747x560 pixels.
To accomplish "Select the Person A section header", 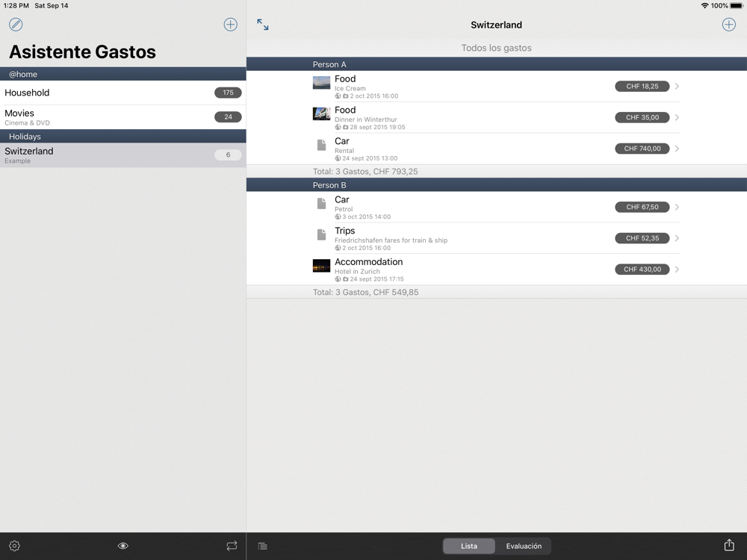I will pyautogui.click(x=497, y=64).
